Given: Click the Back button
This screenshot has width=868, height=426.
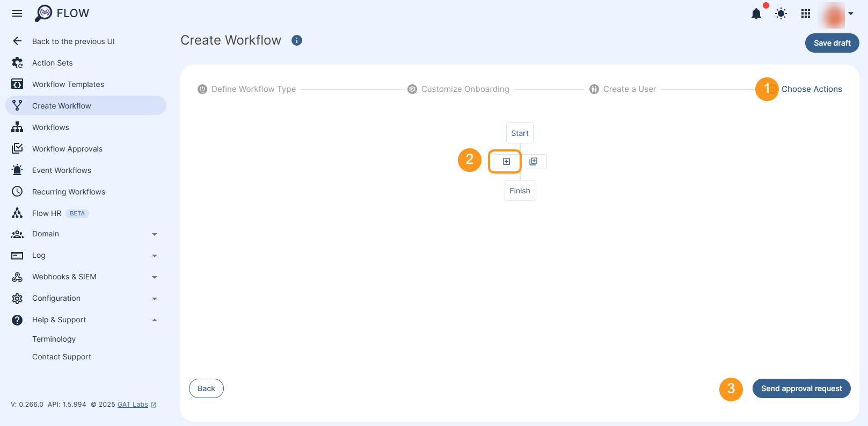Looking at the screenshot, I should pos(206,388).
